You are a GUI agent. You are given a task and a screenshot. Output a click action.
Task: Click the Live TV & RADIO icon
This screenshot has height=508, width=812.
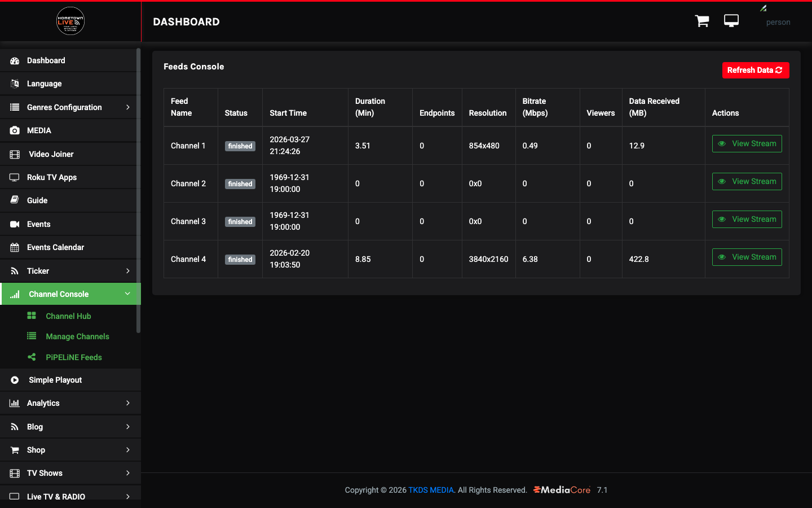[15, 496]
